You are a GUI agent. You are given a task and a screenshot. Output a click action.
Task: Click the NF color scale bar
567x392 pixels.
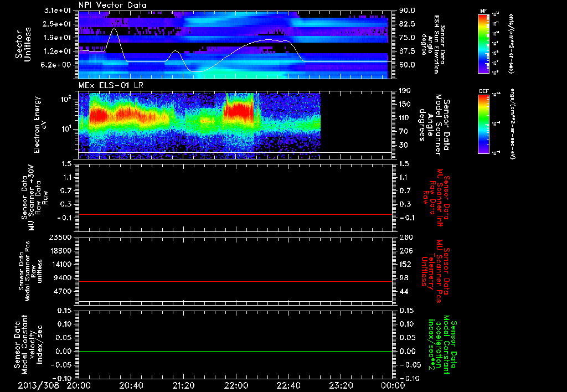tap(483, 43)
